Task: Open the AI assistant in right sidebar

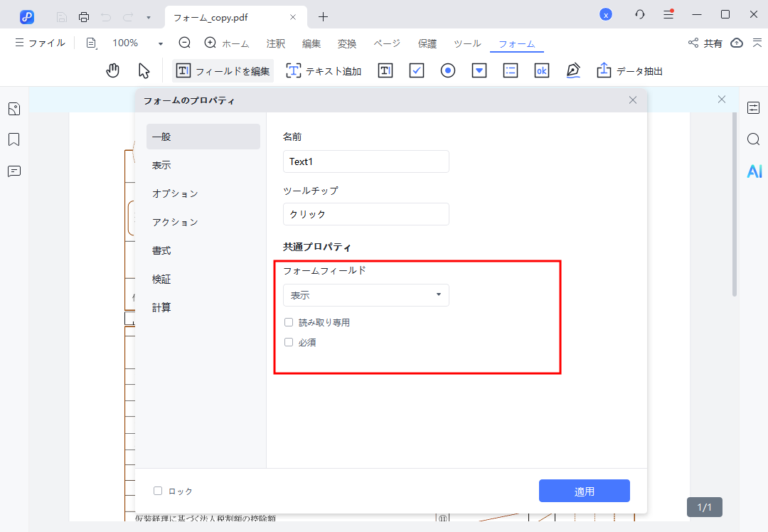Action: 754,171
